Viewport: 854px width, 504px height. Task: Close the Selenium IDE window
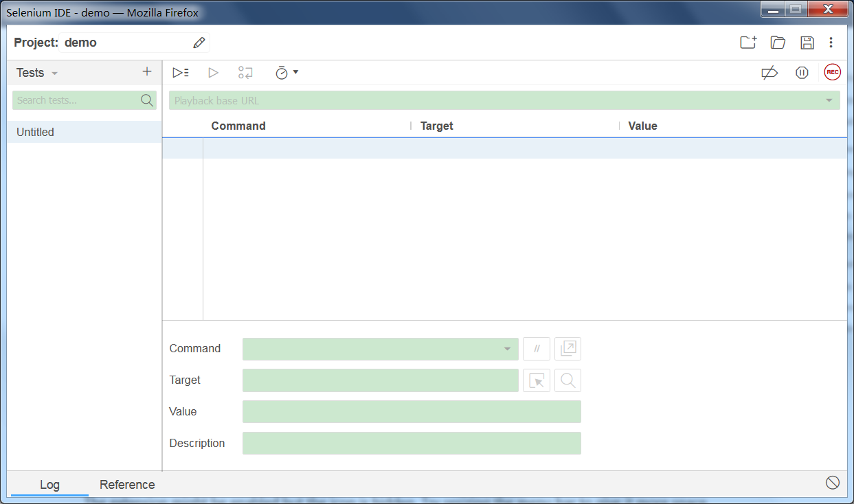828,9
